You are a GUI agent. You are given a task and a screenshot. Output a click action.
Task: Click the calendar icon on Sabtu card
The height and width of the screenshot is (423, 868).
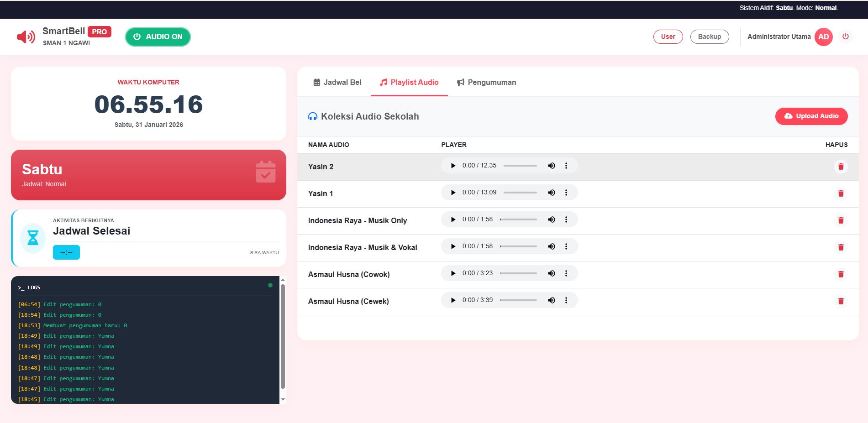(x=266, y=172)
